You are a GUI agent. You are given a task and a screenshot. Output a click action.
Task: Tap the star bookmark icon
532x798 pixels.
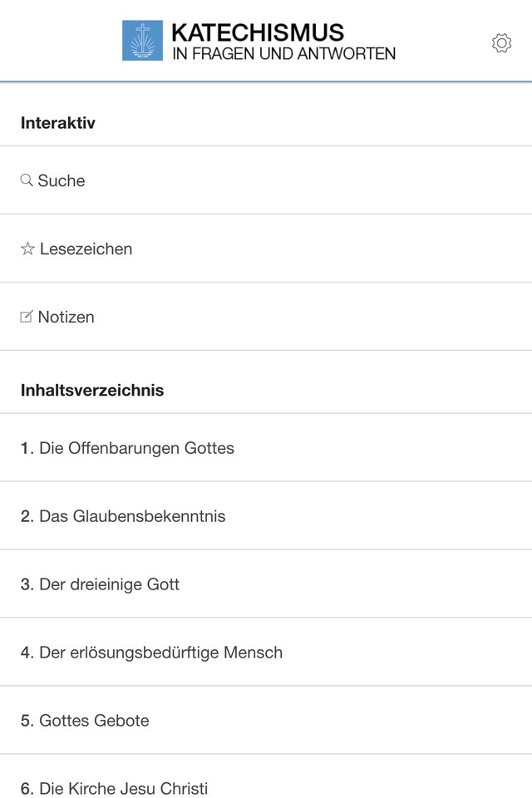click(x=27, y=249)
